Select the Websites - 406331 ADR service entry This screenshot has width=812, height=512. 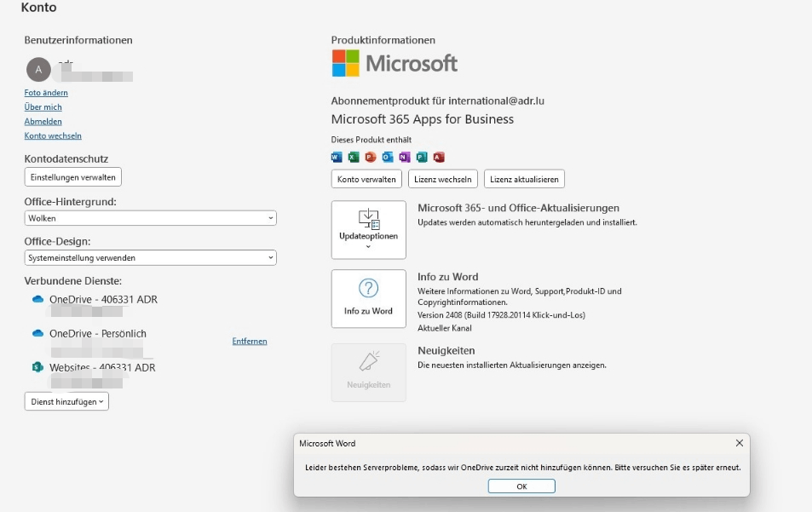[102, 367]
